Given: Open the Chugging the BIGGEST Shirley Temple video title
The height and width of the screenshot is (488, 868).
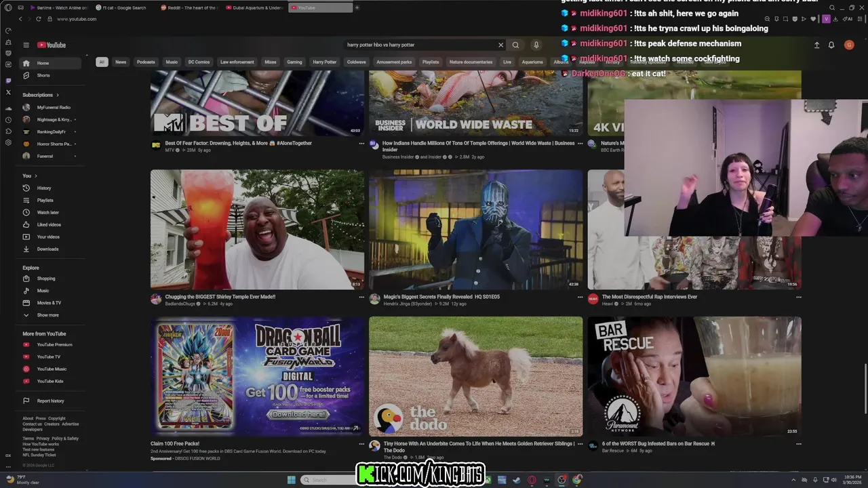Looking at the screenshot, I should (x=220, y=297).
